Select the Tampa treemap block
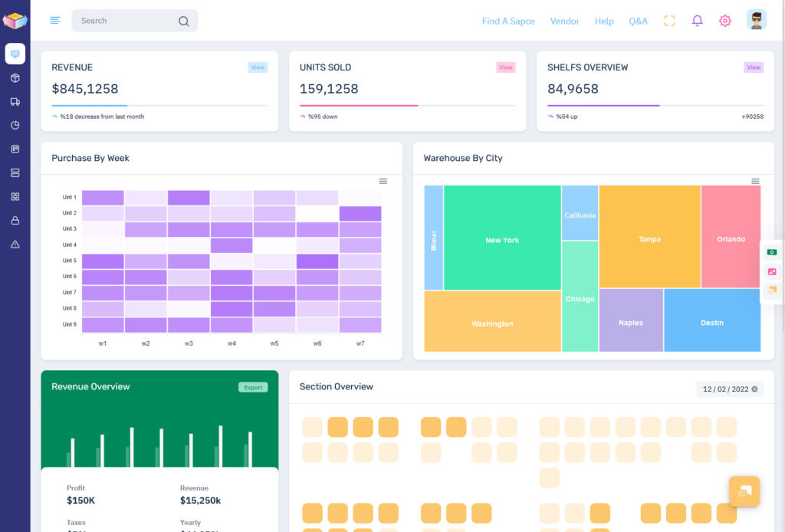Screen dimensions: 785x532 [649, 236]
